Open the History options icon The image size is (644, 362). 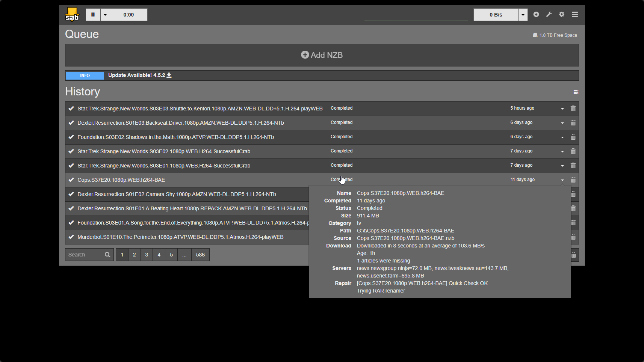[576, 92]
